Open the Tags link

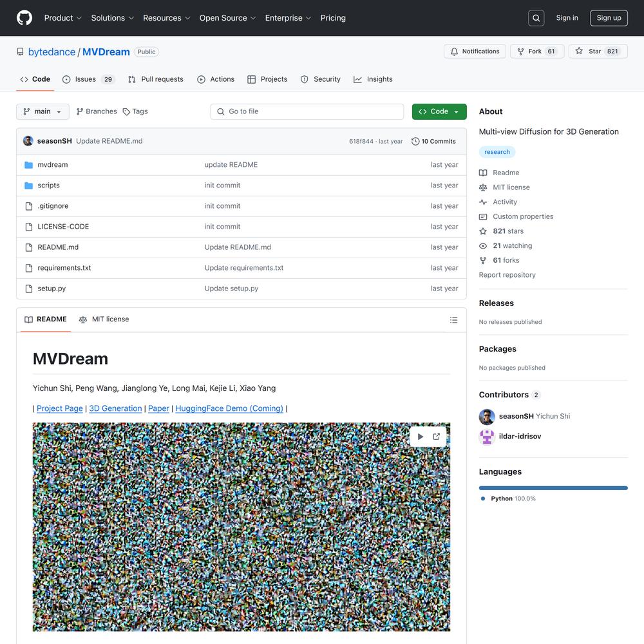(x=135, y=111)
